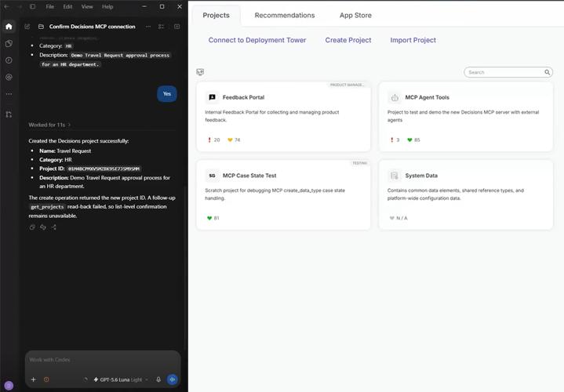
Task: Start a new chat with the pencil icon
Action: point(27,27)
